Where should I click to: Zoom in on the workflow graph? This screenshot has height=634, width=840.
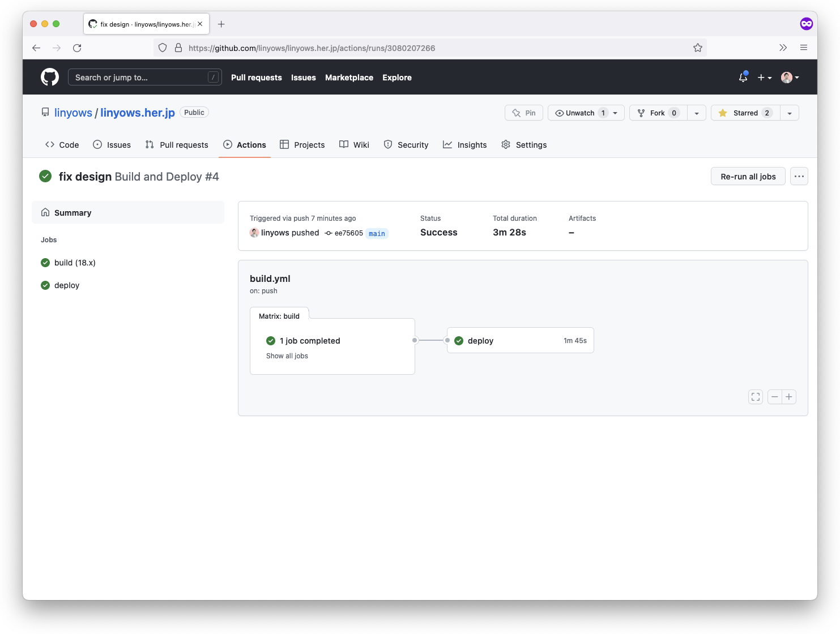(x=790, y=396)
